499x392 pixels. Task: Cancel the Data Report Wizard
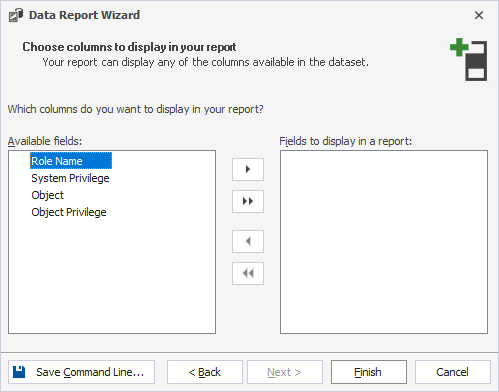click(453, 372)
